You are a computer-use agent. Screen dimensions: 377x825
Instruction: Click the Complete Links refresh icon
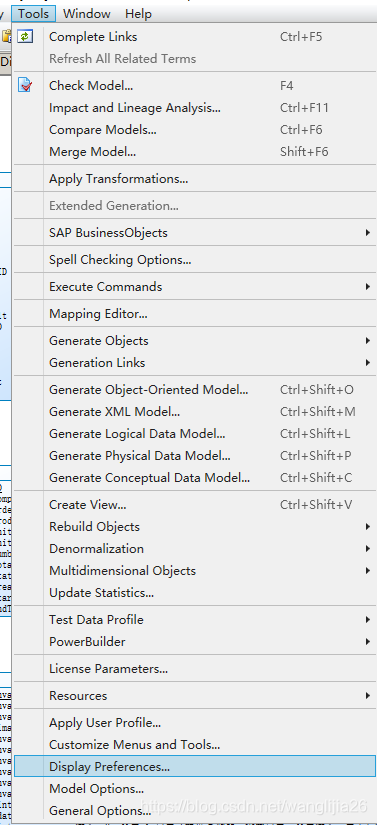coord(25,37)
